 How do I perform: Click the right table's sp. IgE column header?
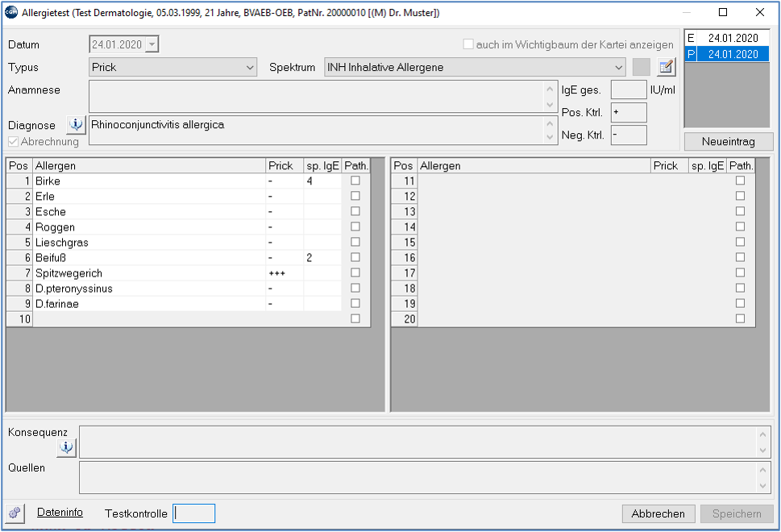708,165
